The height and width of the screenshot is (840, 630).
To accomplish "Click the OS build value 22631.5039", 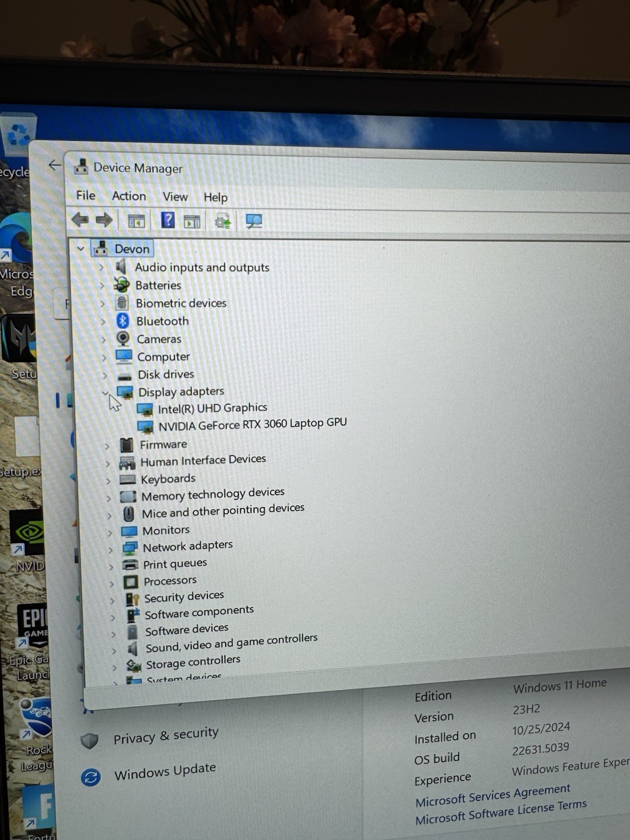I will click(541, 749).
